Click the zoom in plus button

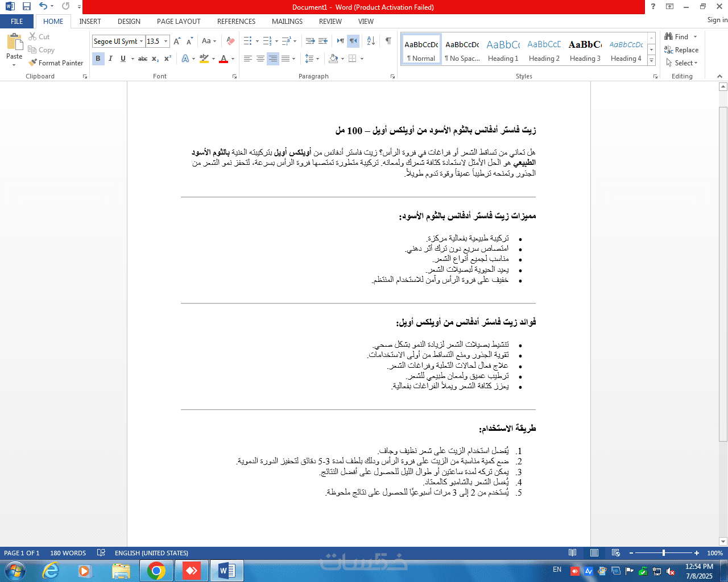(x=697, y=553)
